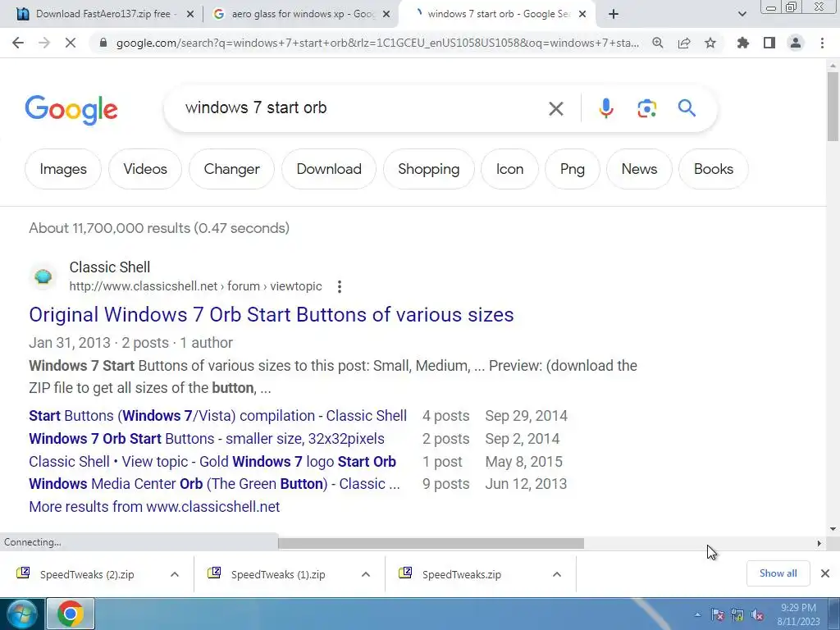Open options menu beside Classic Shell result

(x=339, y=286)
